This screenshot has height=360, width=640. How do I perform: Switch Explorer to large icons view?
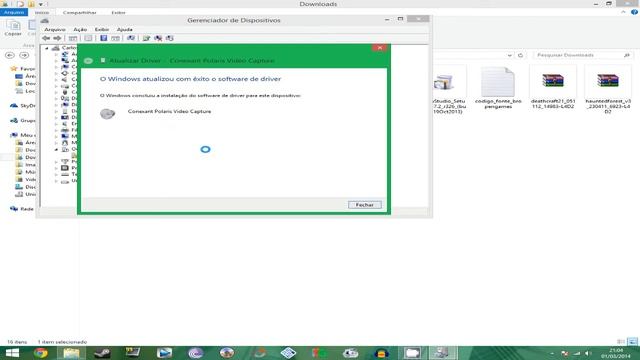click(632, 341)
